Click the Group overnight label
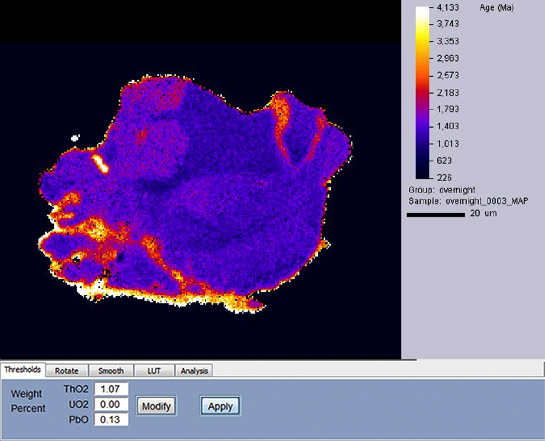The height and width of the screenshot is (441, 545). (x=442, y=190)
